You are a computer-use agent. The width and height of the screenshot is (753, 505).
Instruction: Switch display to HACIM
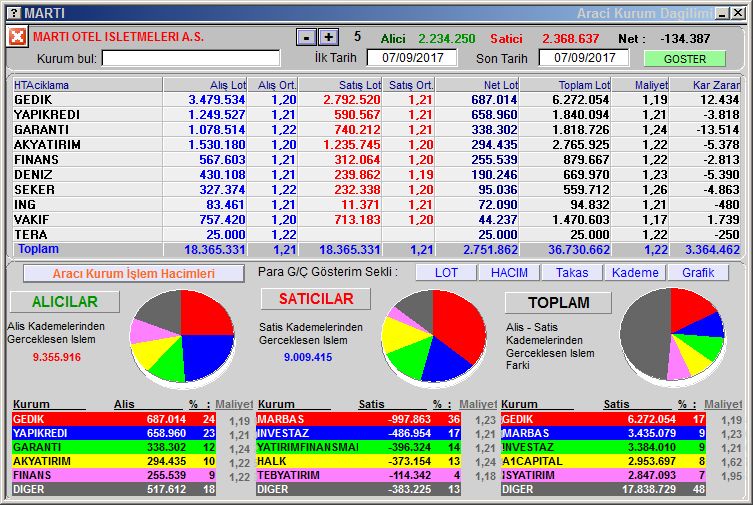tap(509, 273)
